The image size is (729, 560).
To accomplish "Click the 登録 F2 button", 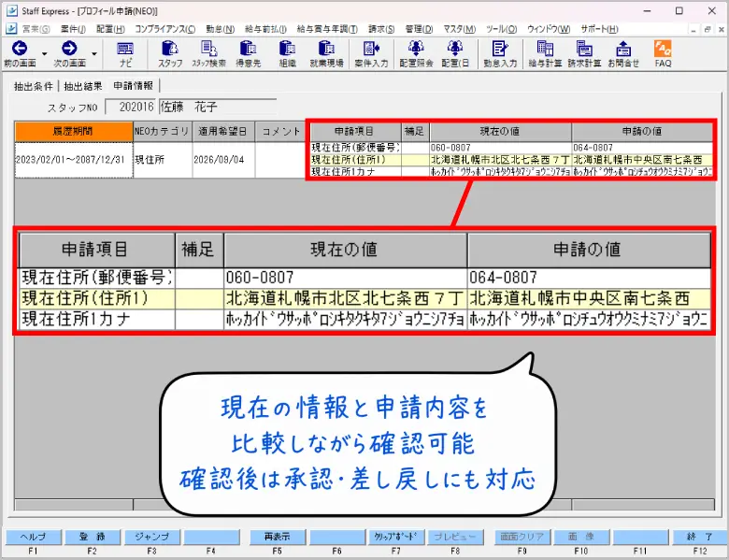I will click(x=92, y=537).
